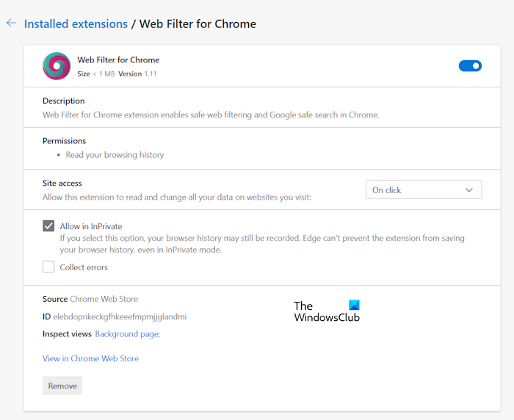Click the Windows Club logo icon
This screenshot has height=420, width=514.
pyautogui.click(x=354, y=305)
